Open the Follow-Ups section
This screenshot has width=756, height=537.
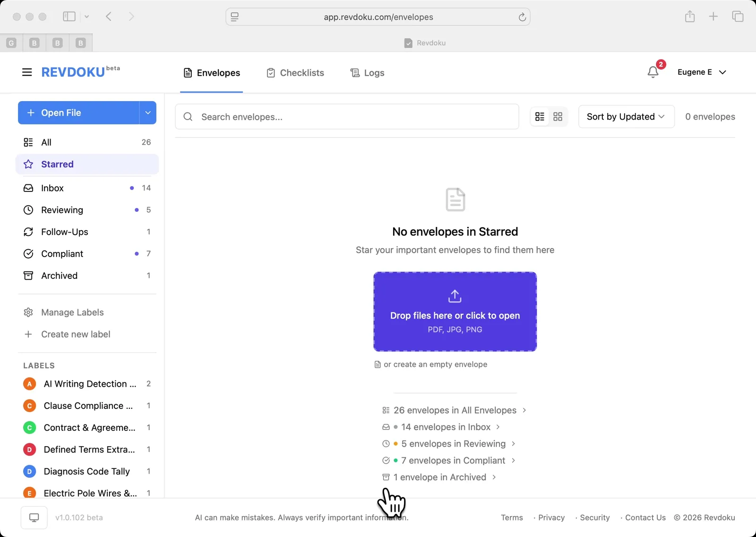[64, 232]
